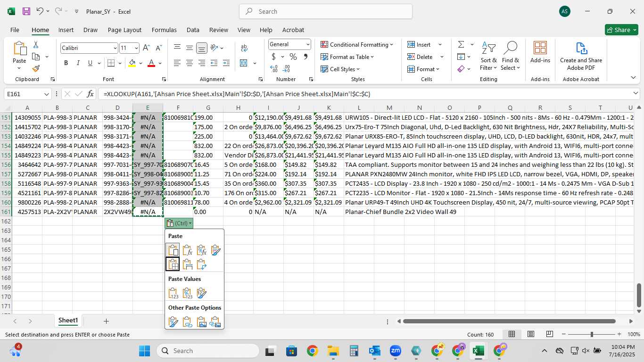Apply percent style number format

293,57
